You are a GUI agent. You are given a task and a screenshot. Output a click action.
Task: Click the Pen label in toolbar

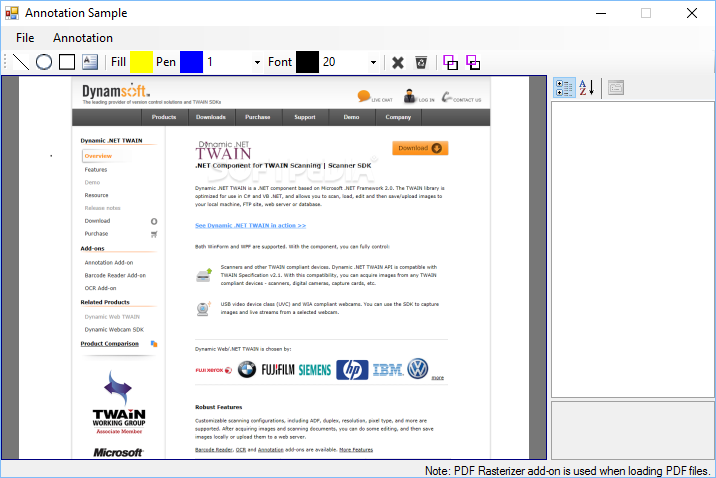166,62
